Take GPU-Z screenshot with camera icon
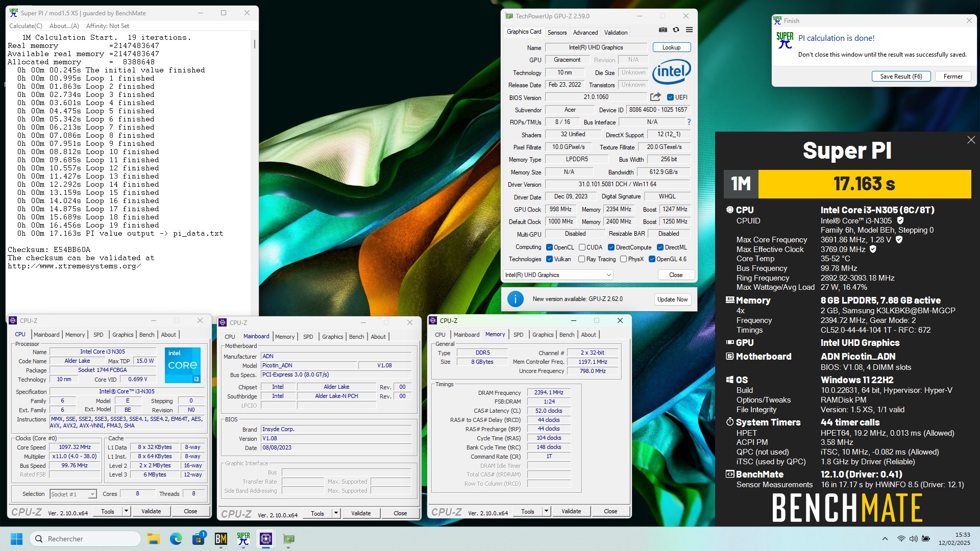The height and width of the screenshot is (551, 980). point(663,30)
